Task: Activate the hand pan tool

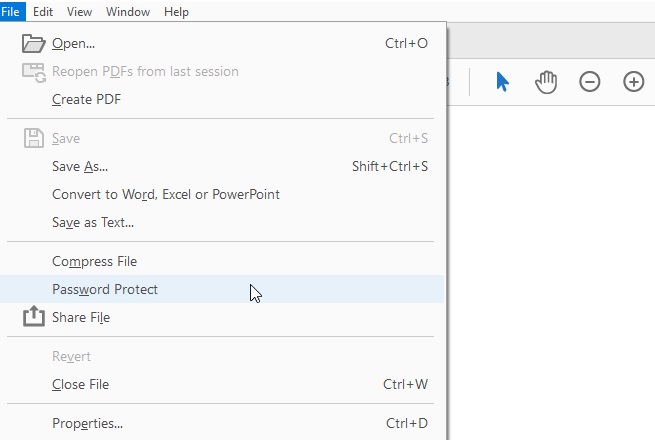Action: point(546,82)
